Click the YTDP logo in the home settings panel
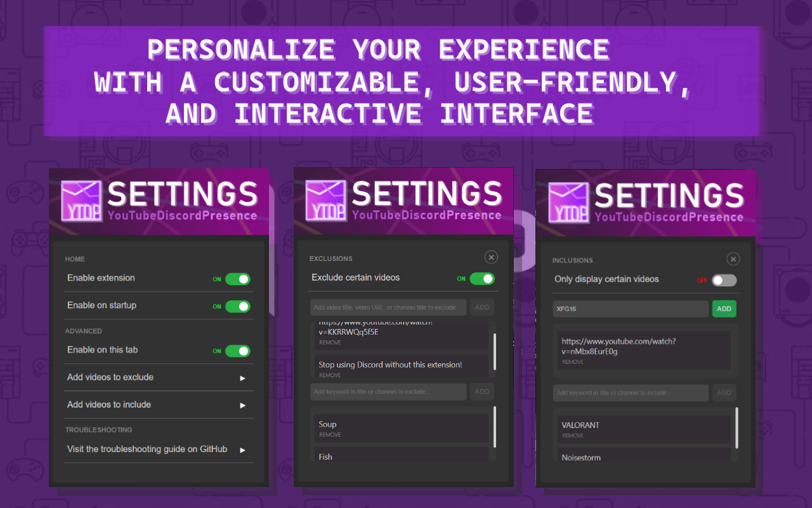 tap(81, 201)
